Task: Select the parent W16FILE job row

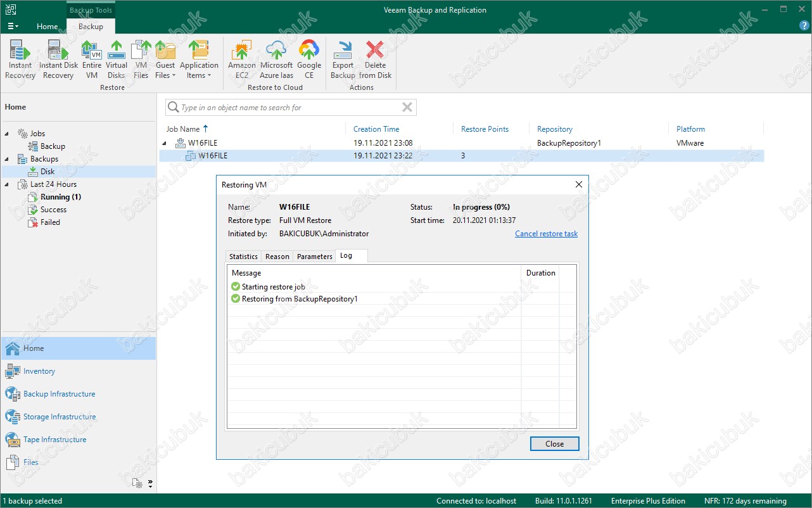Action: coord(461,143)
